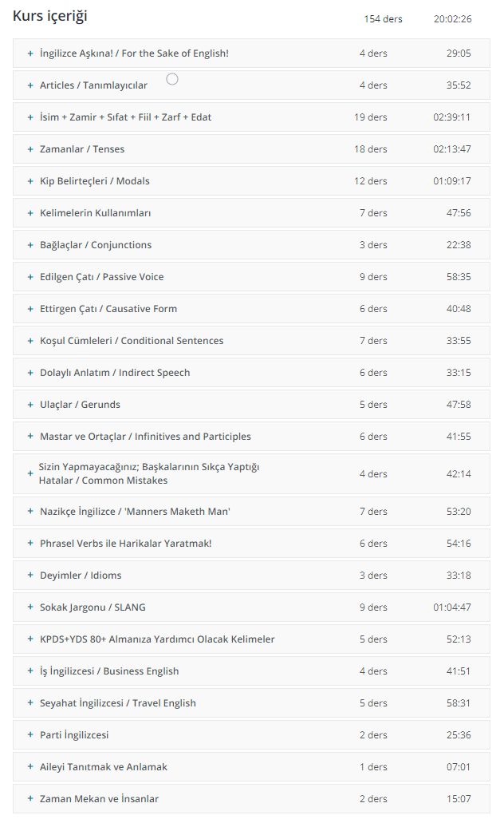Expand the Zamanlar / Tenses section
The image size is (504, 823).
pyautogui.click(x=251, y=149)
